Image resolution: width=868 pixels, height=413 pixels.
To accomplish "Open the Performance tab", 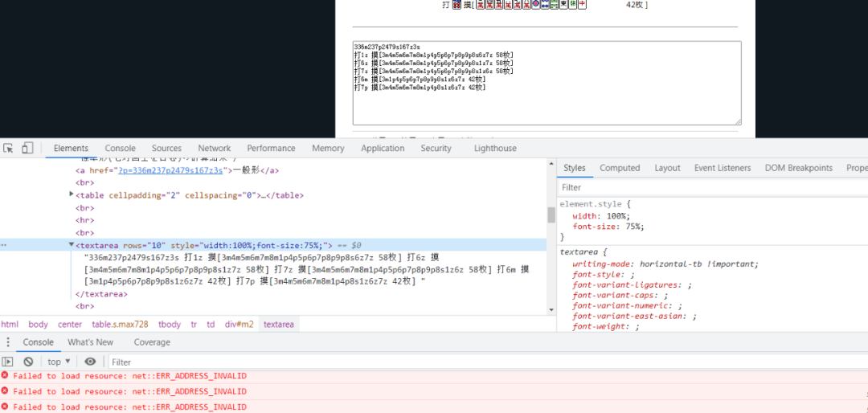I will (271, 148).
